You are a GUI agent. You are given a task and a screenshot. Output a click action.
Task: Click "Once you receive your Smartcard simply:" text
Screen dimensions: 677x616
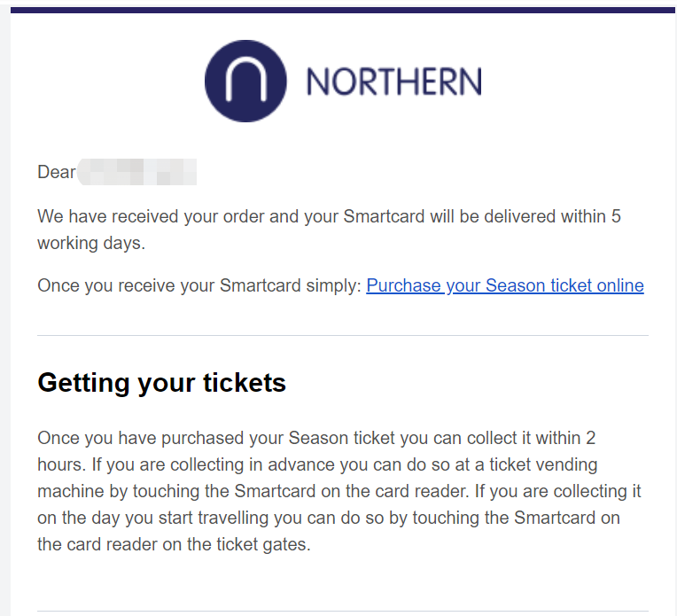pos(199,286)
